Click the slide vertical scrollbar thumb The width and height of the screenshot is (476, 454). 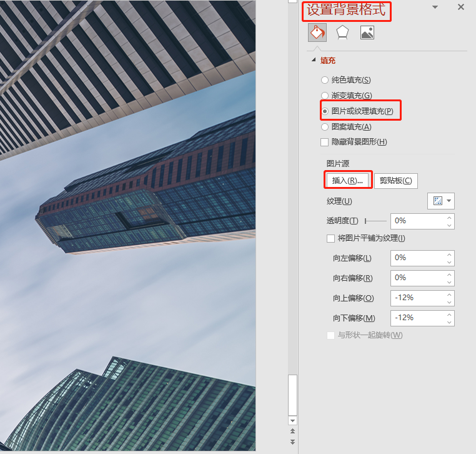pos(292,395)
